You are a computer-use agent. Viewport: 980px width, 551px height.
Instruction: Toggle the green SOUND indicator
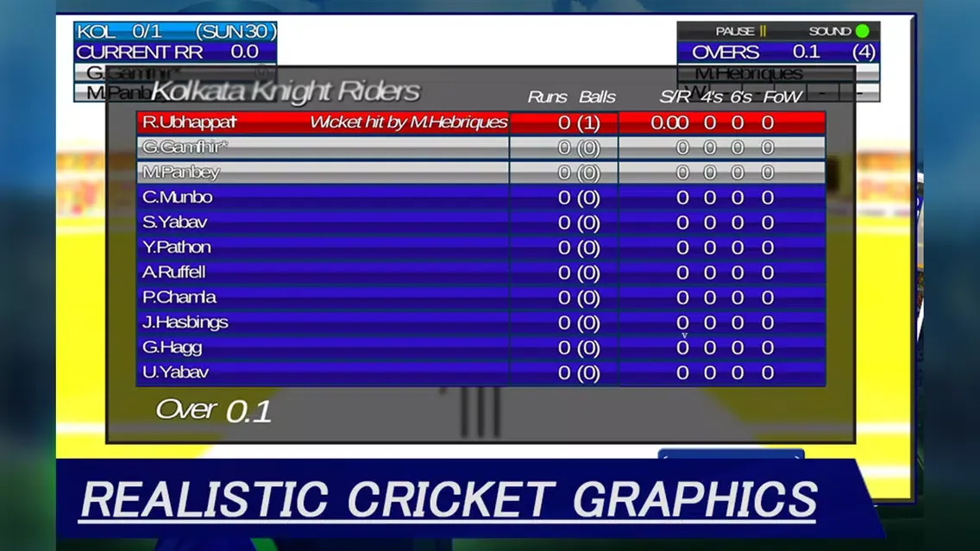pos(863,31)
